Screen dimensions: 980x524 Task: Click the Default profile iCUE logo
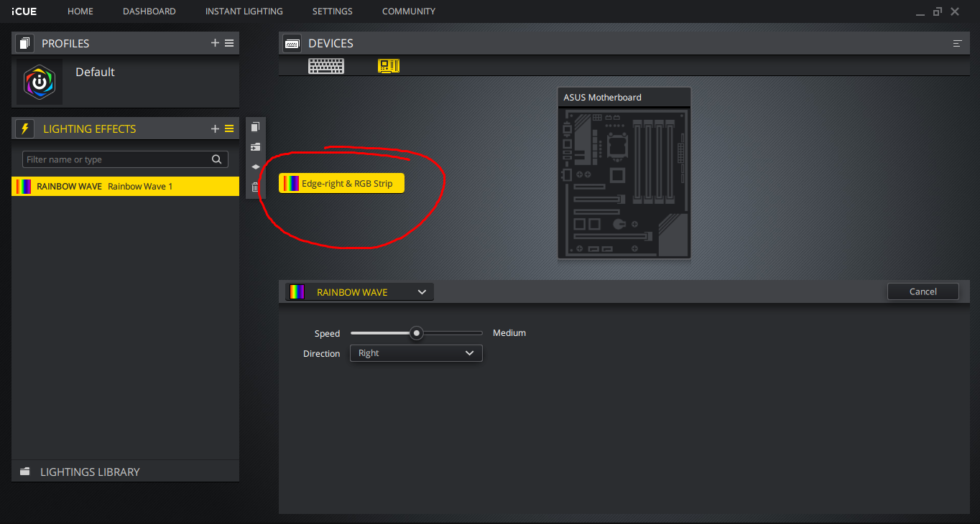(40, 82)
